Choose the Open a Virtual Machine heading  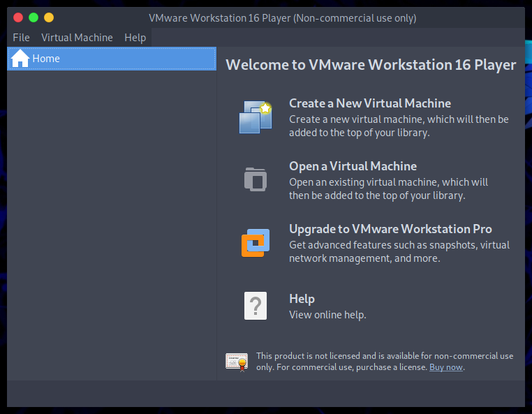[x=353, y=166]
